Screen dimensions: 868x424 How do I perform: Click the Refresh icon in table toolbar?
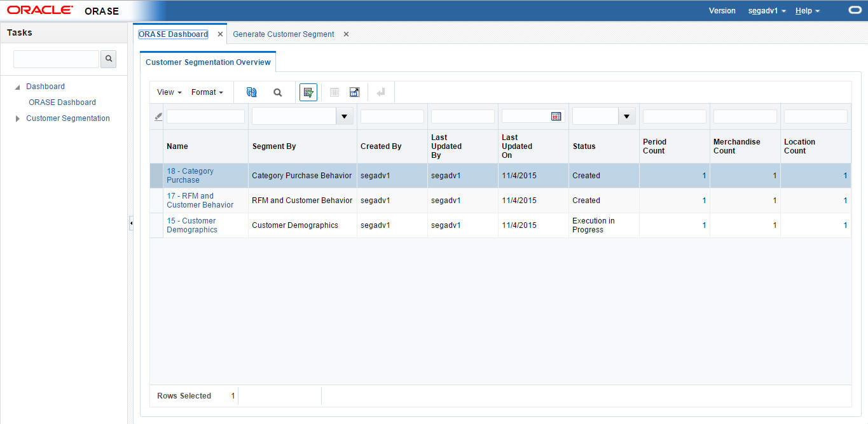click(252, 92)
